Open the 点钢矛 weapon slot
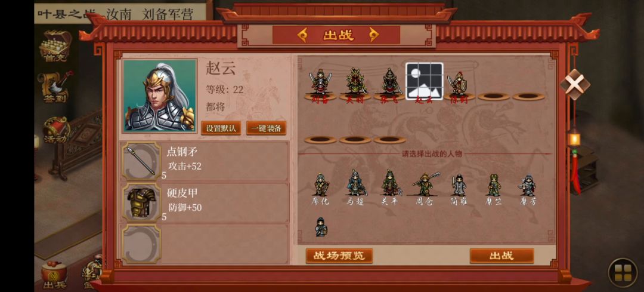The image size is (644, 292). pos(205,161)
